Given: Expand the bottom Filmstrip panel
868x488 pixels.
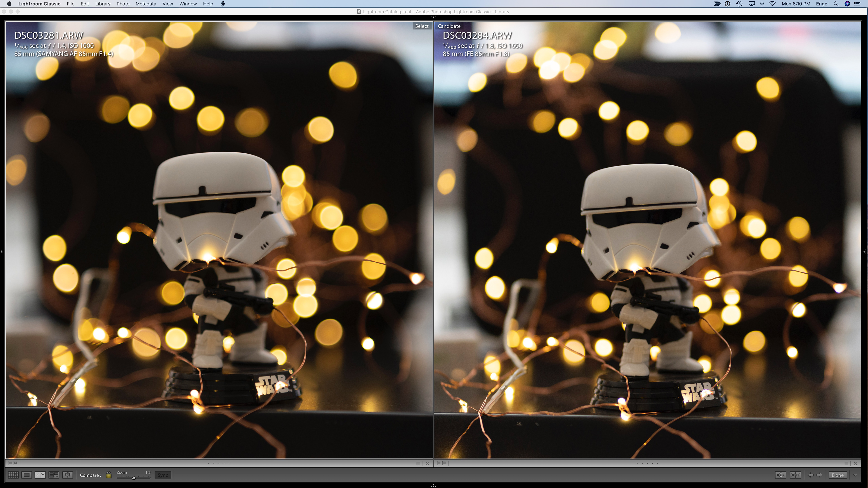Looking at the screenshot, I should click(x=434, y=485).
